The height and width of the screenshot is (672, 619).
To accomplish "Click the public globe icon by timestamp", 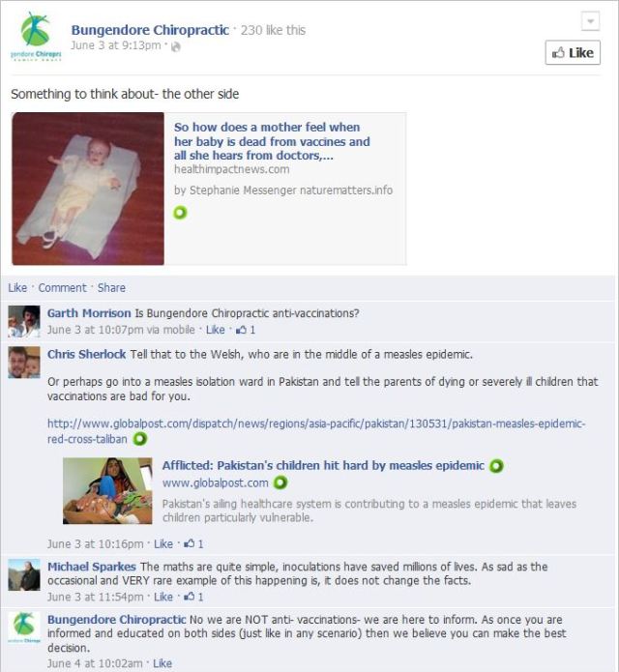I will (175, 46).
